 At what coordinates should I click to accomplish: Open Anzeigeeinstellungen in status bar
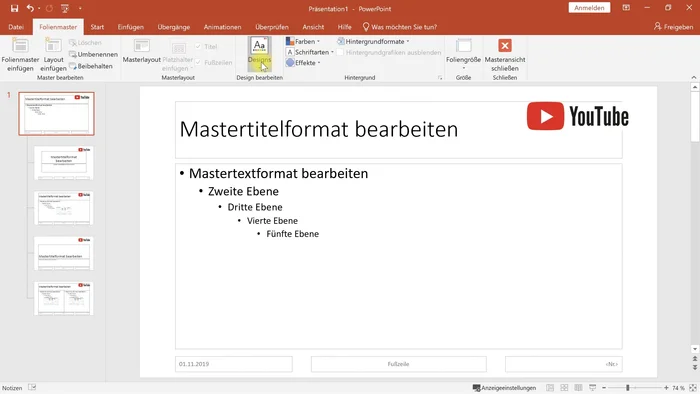click(504, 388)
